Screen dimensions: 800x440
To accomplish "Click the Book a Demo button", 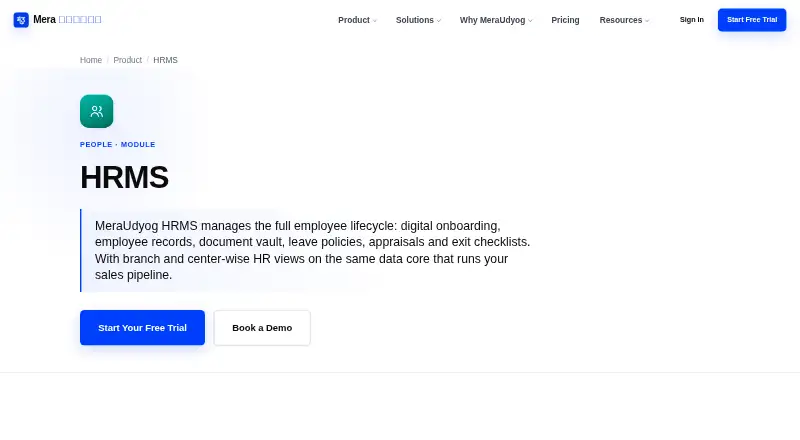I will [x=262, y=328].
